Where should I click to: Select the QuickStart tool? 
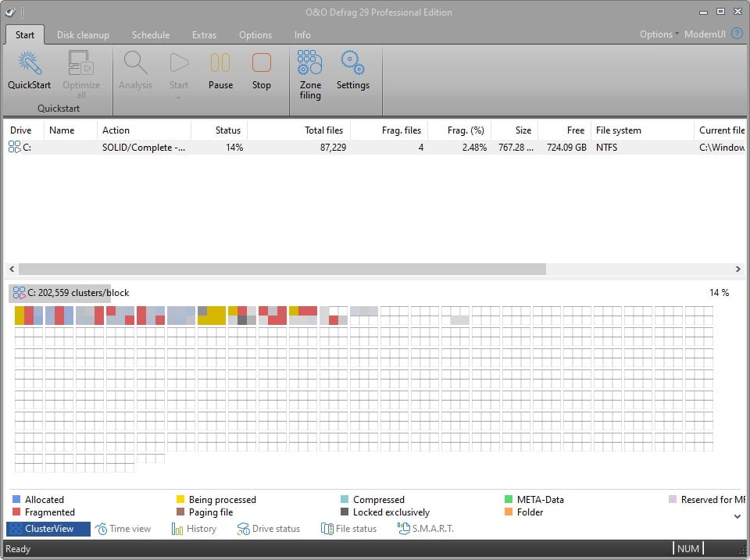(28, 69)
